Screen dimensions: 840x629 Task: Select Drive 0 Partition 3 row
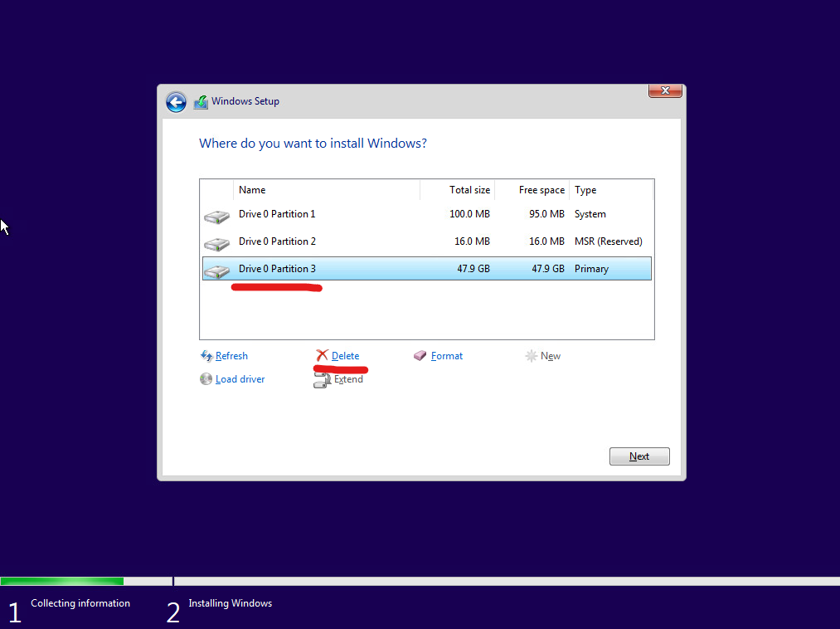[x=427, y=269]
